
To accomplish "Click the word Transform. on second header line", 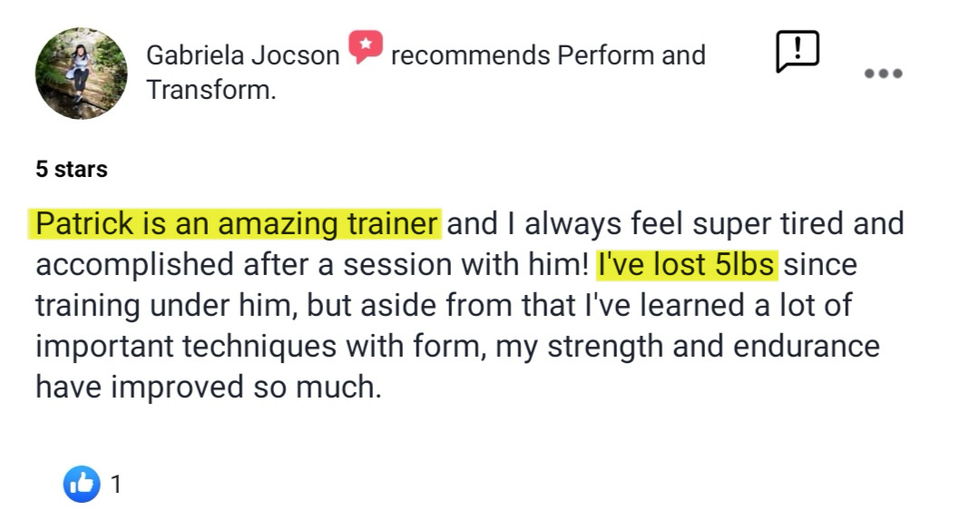I will [x=211, y=90].
